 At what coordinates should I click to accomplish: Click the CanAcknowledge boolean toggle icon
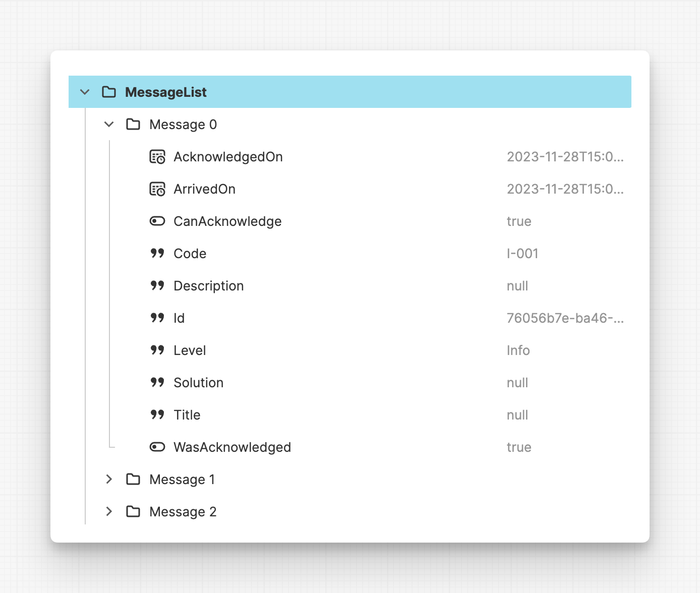click(x=157, y=221)
